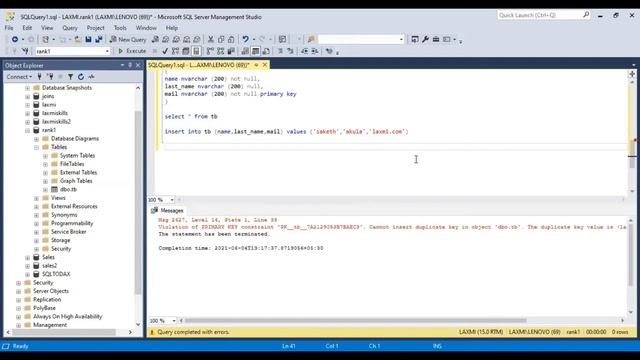This screenshot has width=640, height=360.
Task: Click the Object Explorer vertical scrollbar thumb
Action: pos(138,202)
